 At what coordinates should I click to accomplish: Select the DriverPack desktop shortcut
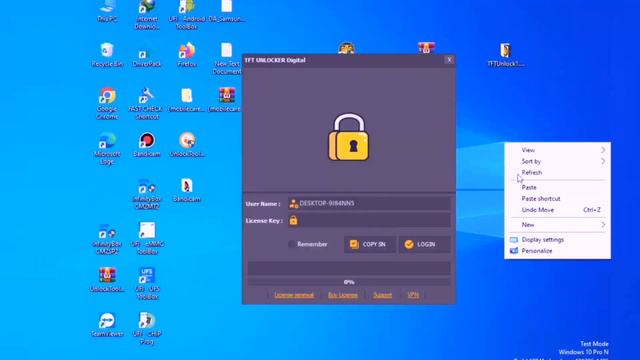click(147, 57)
